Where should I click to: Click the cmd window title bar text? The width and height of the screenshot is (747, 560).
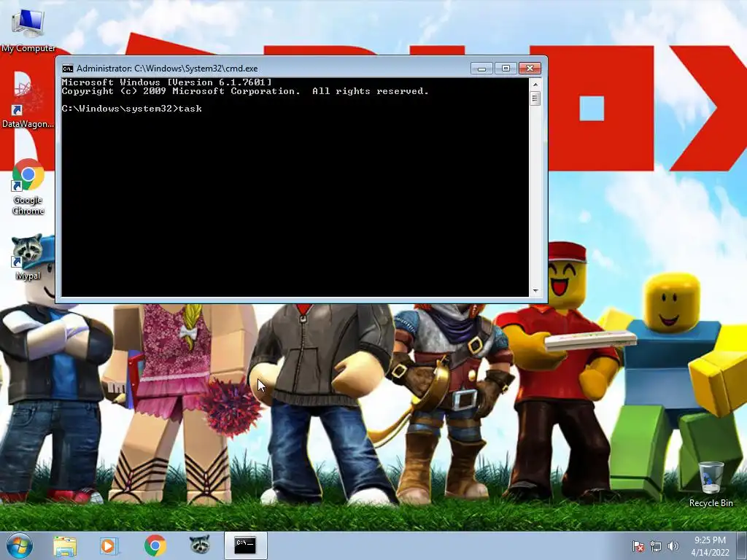[167, 69]
